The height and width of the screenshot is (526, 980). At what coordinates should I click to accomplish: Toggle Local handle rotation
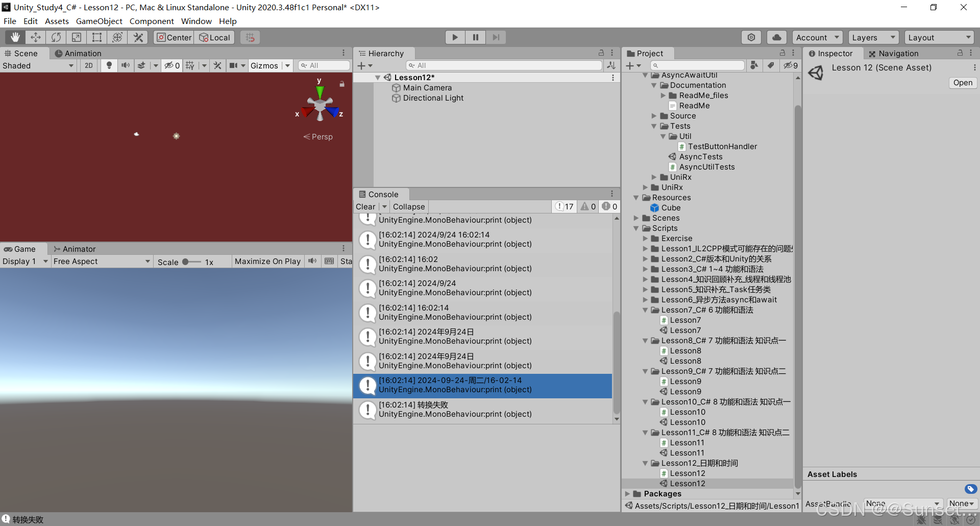click(214, 37)
